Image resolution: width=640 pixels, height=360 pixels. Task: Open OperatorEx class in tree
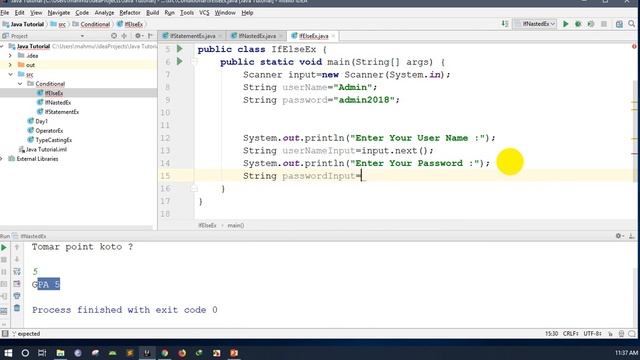pos(49,131)
